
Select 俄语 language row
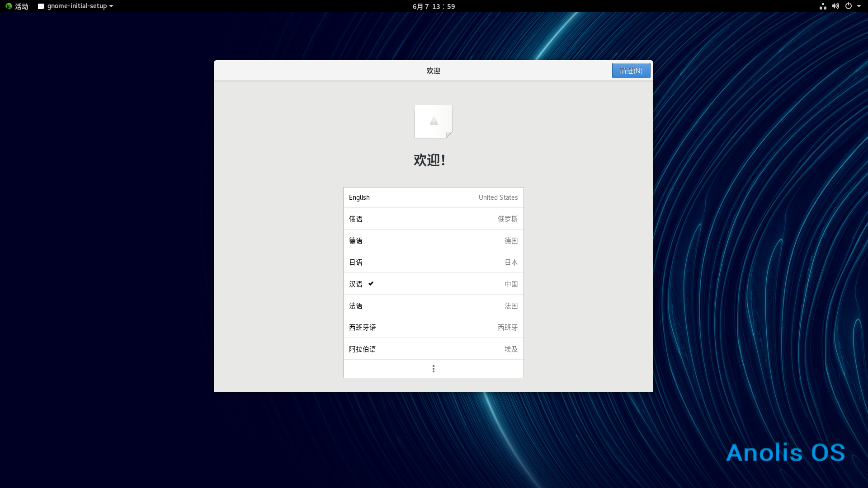pyautogui.click(x=433, y=219)
